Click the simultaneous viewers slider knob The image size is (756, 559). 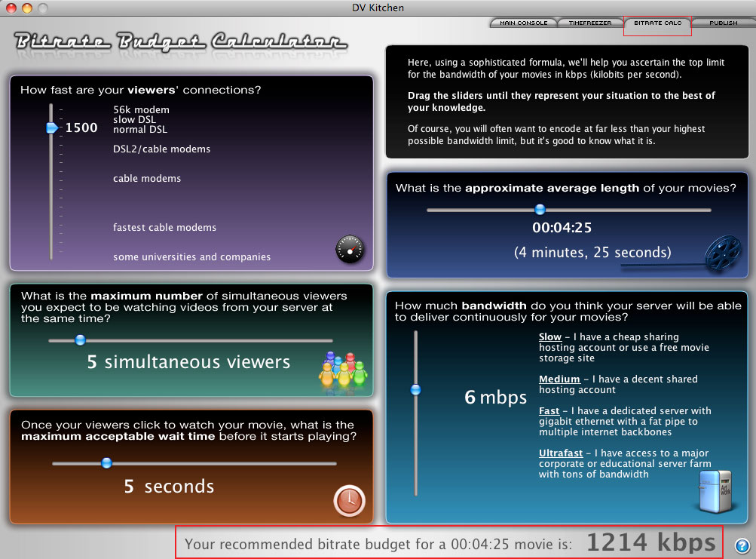pos(81,340)
